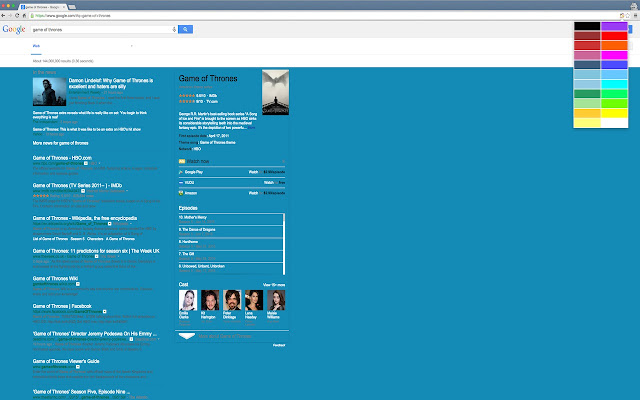Expand the More about Game of Thrones arrow
640x400 pixels.
[187, 336]
